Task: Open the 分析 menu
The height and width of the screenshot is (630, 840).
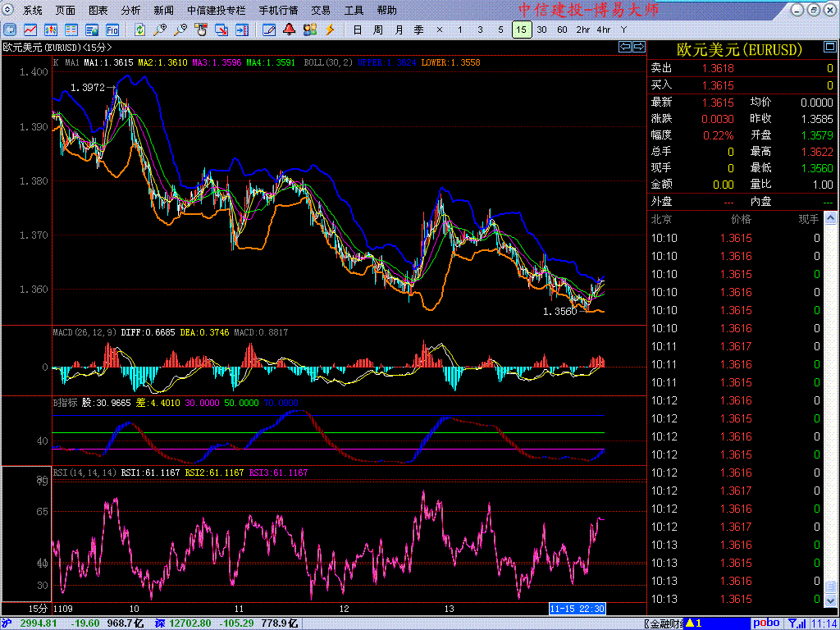Action: click(x=130, y=11)
